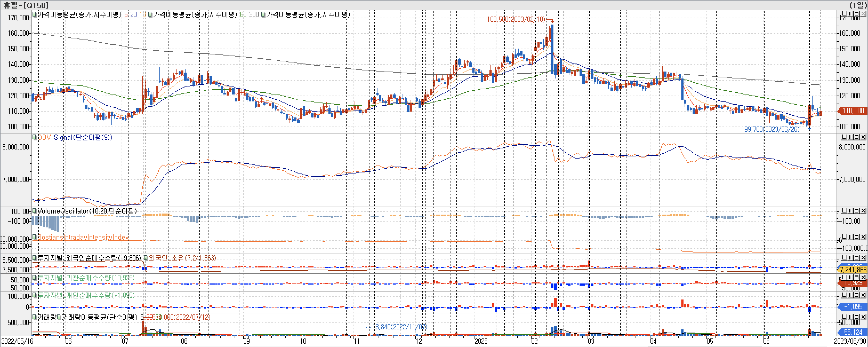868x347 pixels.
Task: Toggle the square marker beside OBV label
Action: pyautogui.click(x=34, y=137)
